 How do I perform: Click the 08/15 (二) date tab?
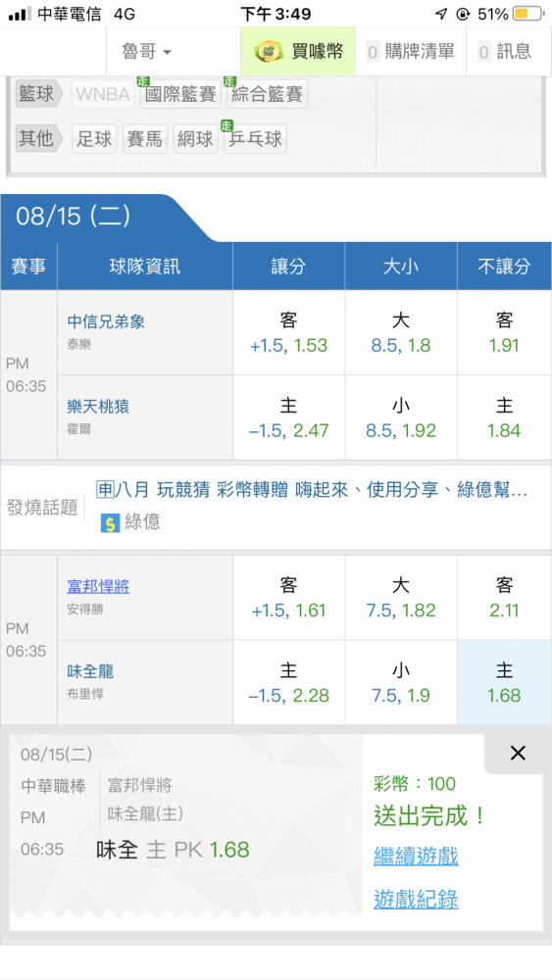[x=74, y=217]
